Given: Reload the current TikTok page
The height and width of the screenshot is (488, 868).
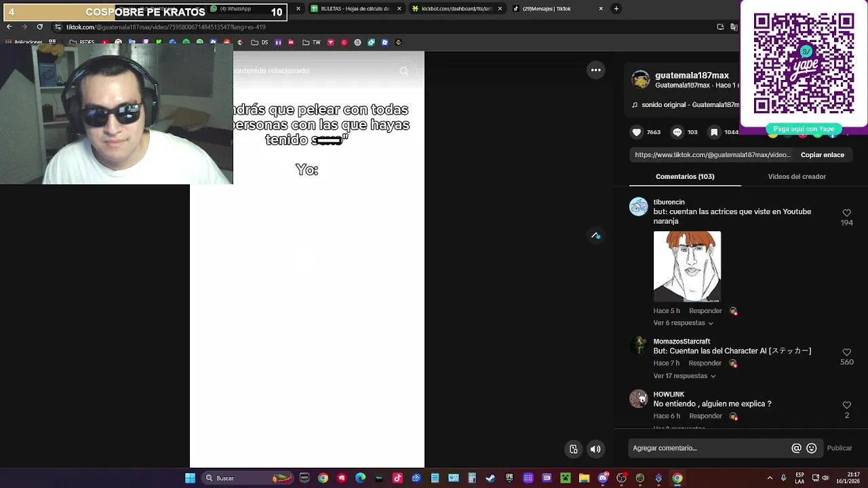Looking at the screenshot, I should [x=39, y=27].
